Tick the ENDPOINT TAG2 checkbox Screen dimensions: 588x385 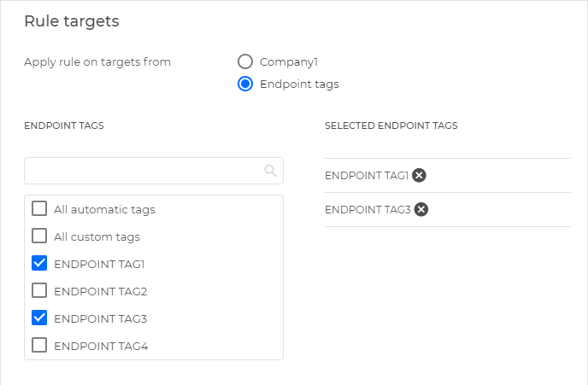(x=39, y=290)
